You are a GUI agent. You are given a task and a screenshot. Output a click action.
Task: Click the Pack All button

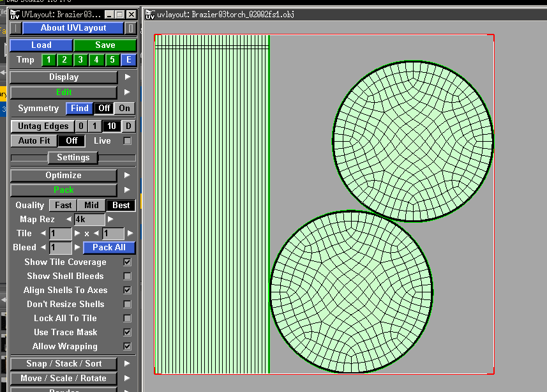pyautogui.click(x=109, y=248)
